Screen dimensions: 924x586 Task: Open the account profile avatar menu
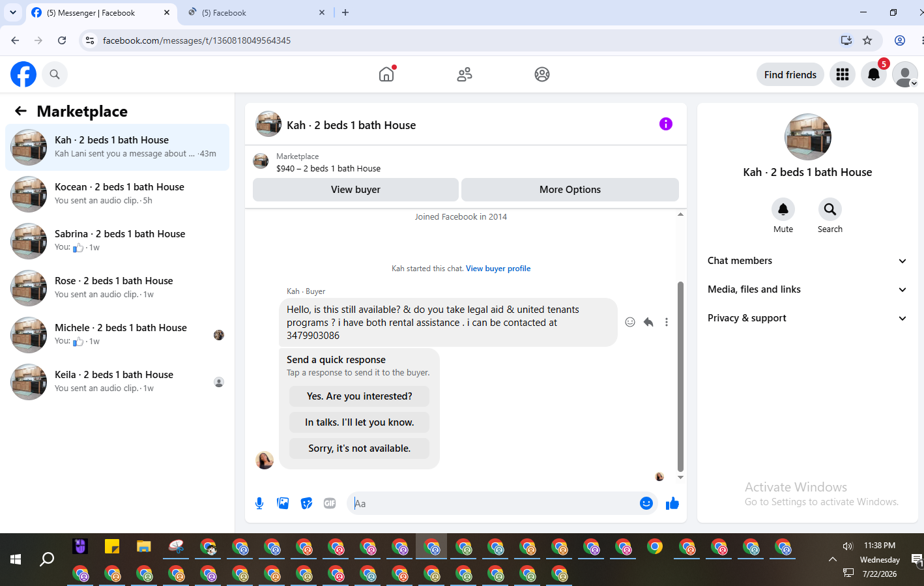coord(905,74)
